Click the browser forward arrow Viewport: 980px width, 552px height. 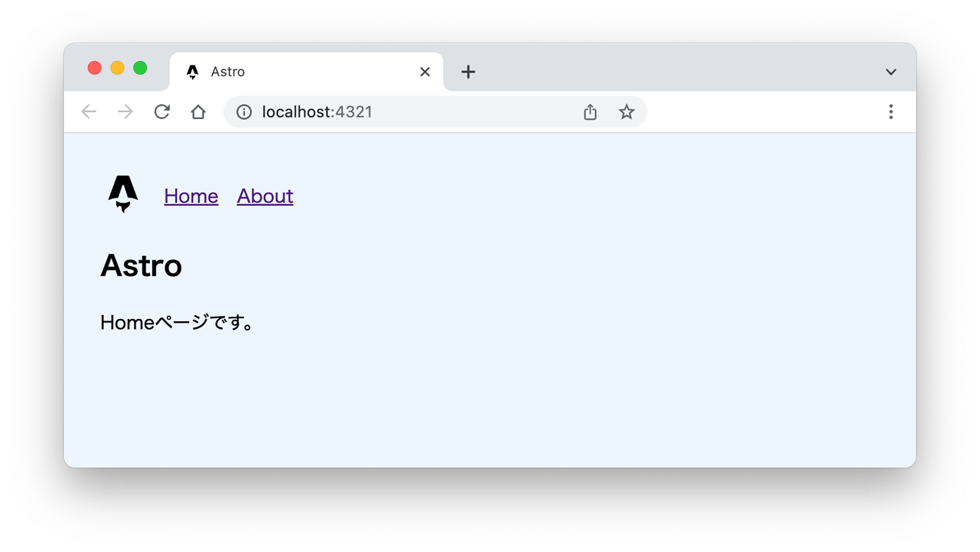tap(125, 112)
